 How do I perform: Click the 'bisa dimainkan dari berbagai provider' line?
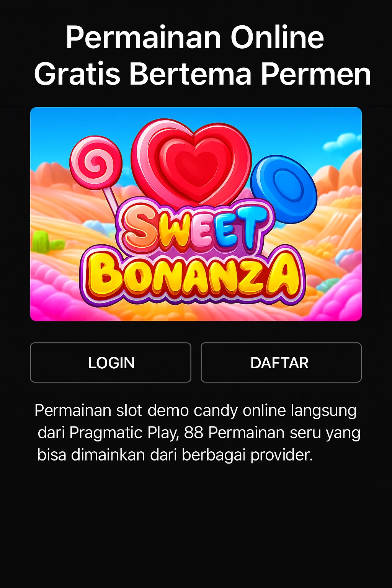click(x=175, y=455)
